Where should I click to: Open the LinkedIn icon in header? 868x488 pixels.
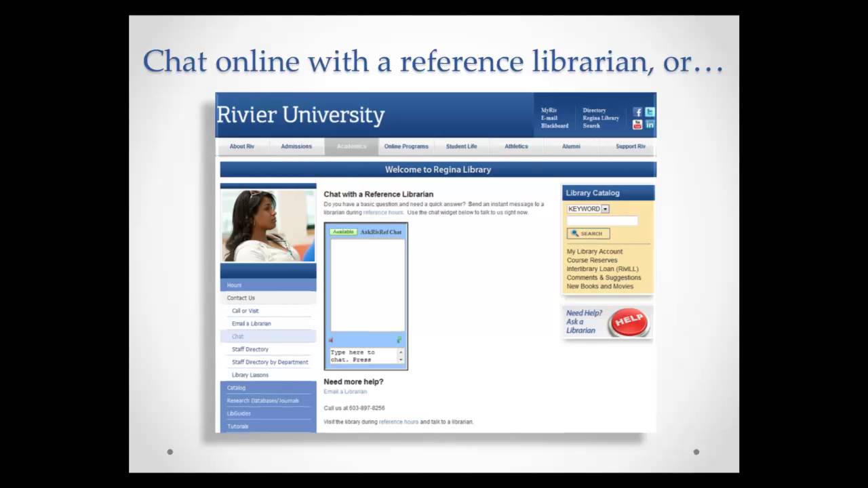[x=650, y=125]
